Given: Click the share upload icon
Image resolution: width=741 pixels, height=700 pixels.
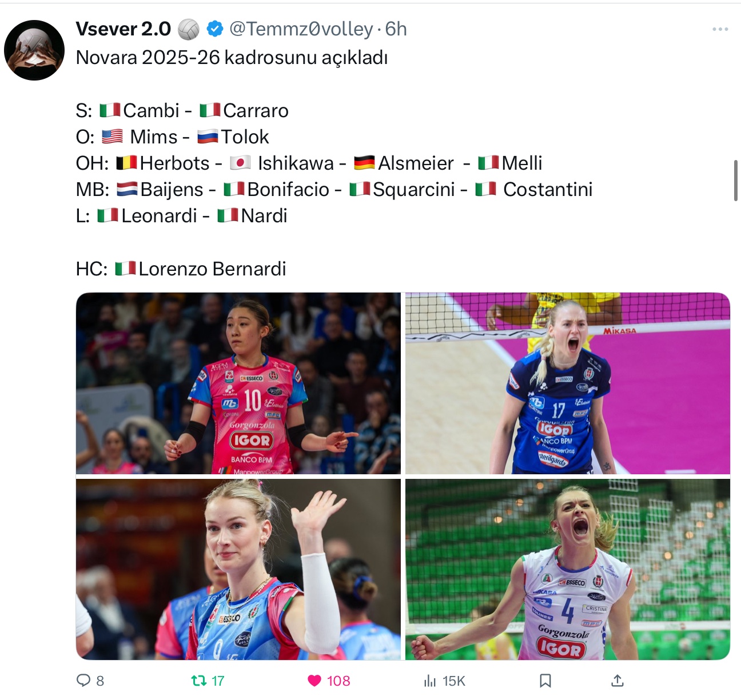Looking at the screenshot, I should point(617,681).
